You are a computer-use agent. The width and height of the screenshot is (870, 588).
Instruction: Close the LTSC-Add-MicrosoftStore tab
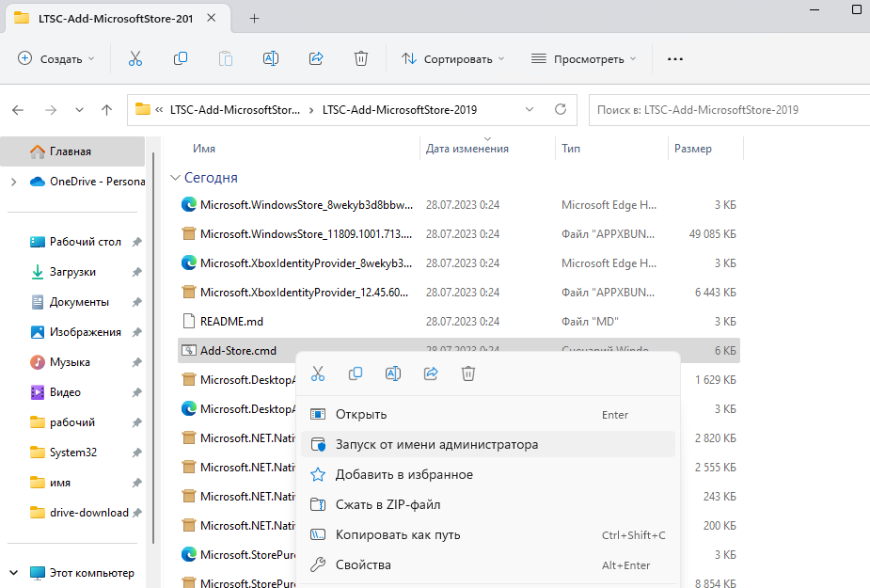click(212, 18)
